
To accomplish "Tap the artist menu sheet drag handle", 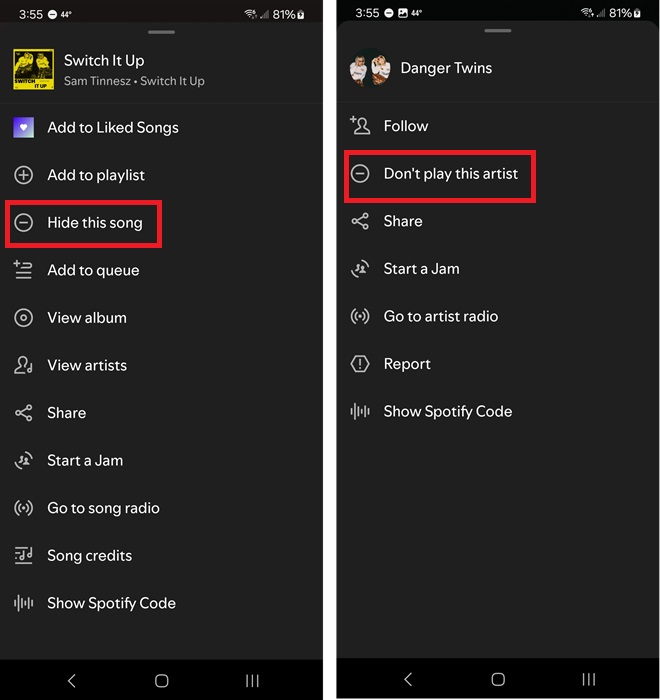I will pos(498,31).
